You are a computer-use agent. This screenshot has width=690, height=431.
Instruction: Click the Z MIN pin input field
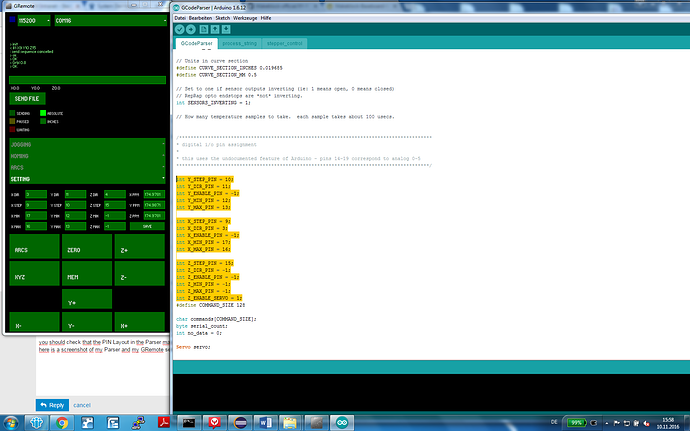coord(115,216)
